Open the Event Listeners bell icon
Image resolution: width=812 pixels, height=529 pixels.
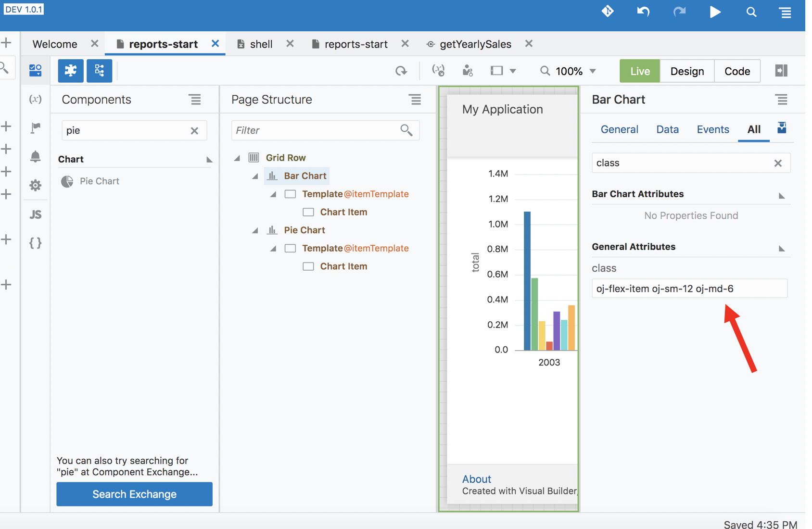point(35,156)
